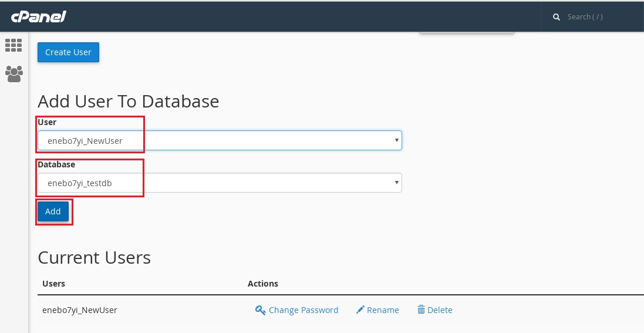644x333 pixels.
Task: Click the Users column header
Action: [x=54, y=284]
